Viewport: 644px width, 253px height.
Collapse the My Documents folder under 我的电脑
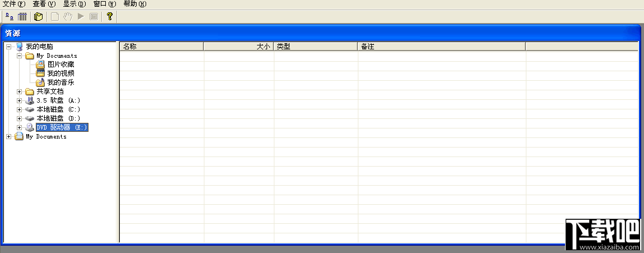[19, 56]
